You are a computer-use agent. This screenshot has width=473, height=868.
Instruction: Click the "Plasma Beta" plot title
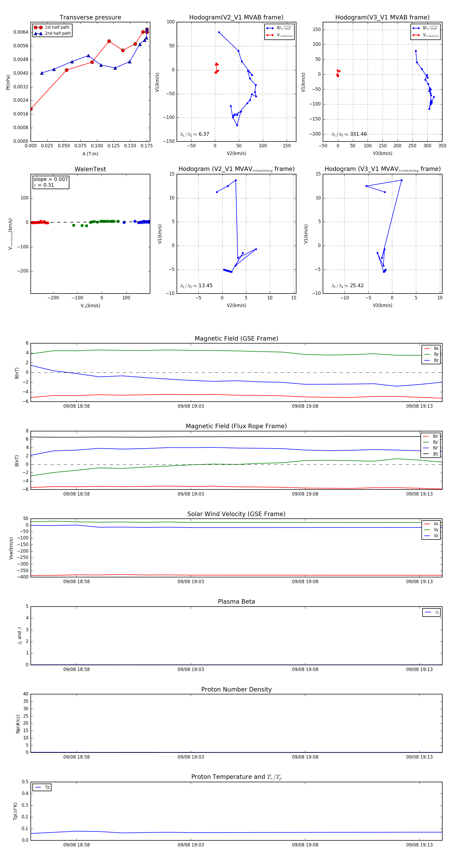[236, 602]
